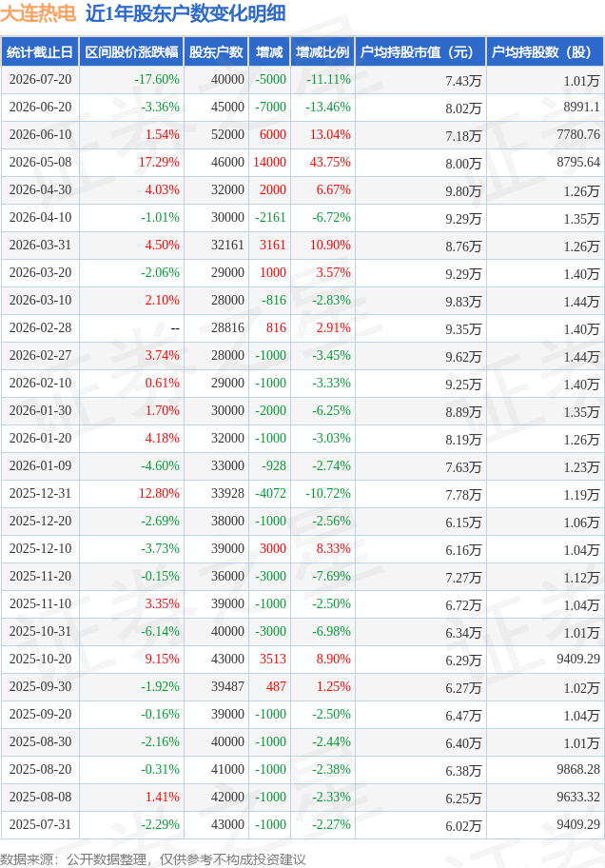Screen dimensions: 605x868
Task: Select the 增减 column header
Action: [x=269, y=52]
